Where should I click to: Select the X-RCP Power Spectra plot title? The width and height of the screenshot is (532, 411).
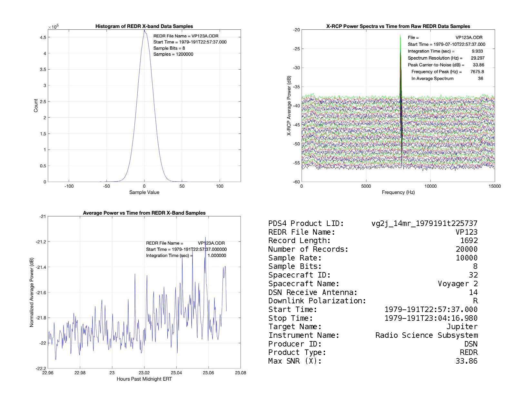[398, 26]
